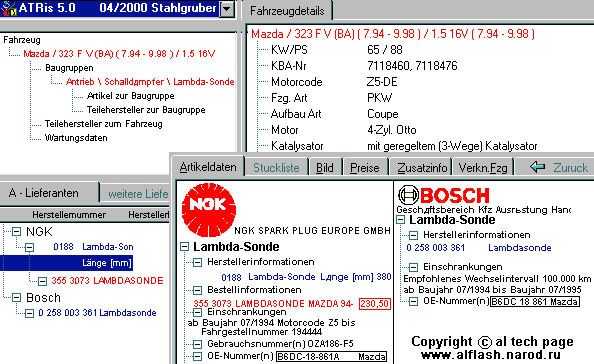This screenshot has width=594, height=364.
Task: Collapse NGK OE-Nummer(n) section
Action: pyautogui.click(x=197, y=356)
